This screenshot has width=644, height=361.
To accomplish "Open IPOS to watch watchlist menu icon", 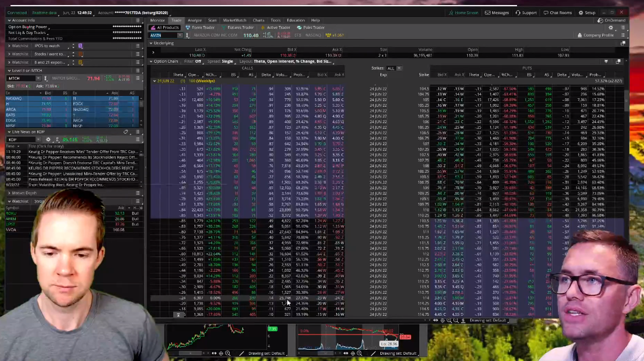I will (x=138, y=46).
